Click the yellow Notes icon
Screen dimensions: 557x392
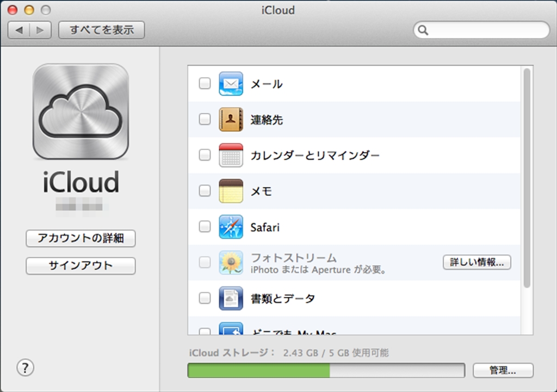231,191
